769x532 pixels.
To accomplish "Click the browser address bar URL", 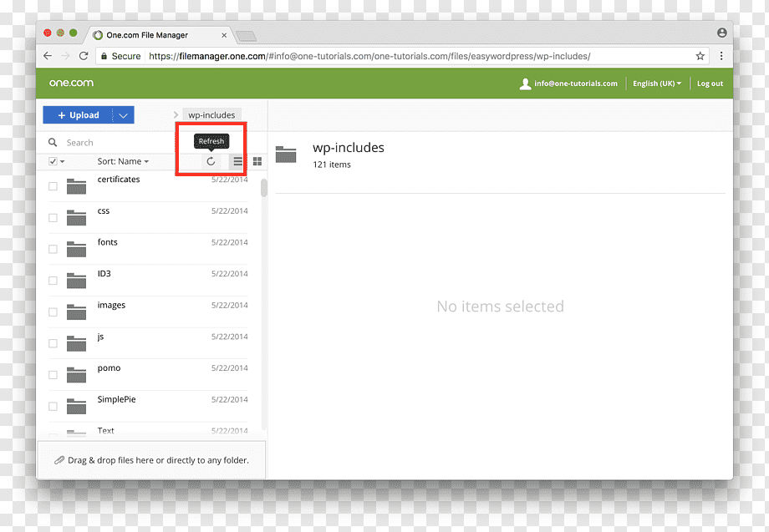I will point(369,56).
